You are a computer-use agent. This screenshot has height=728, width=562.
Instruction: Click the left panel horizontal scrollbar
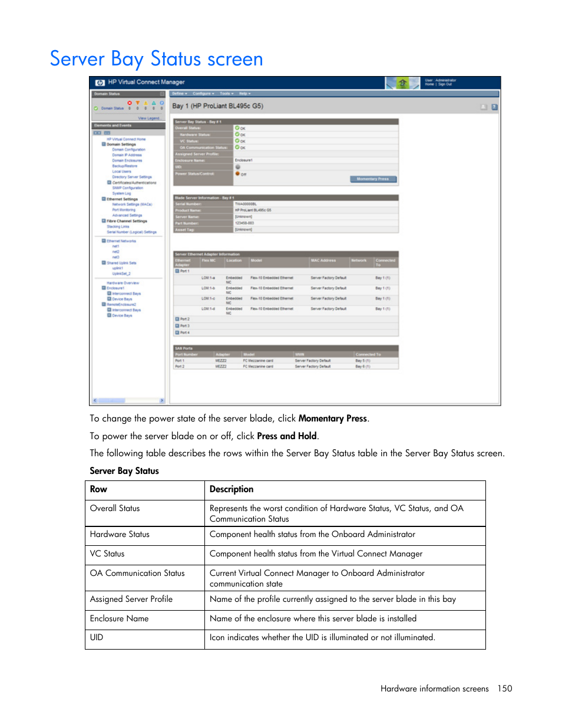pos(111,401)
